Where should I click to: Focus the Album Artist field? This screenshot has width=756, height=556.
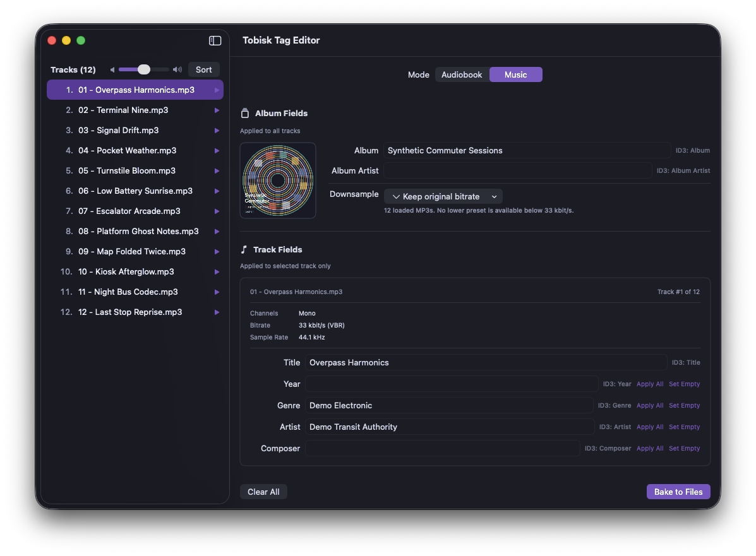coord(517,170)
